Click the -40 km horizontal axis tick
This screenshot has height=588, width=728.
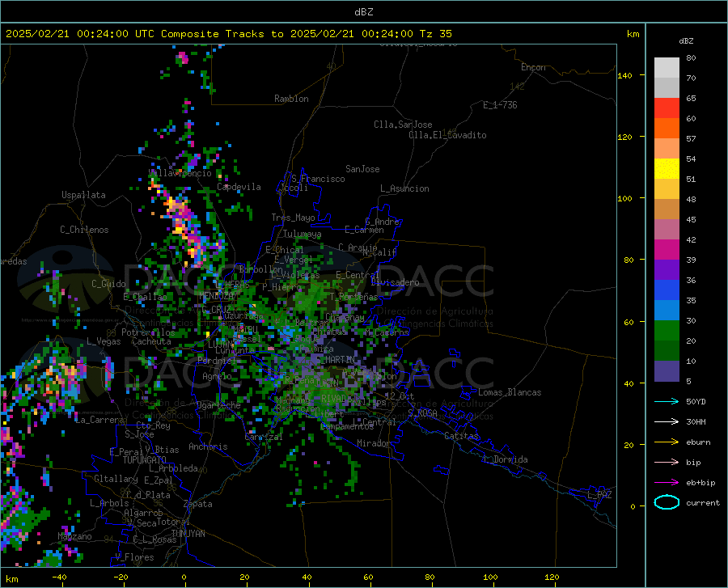click(59, 577)
